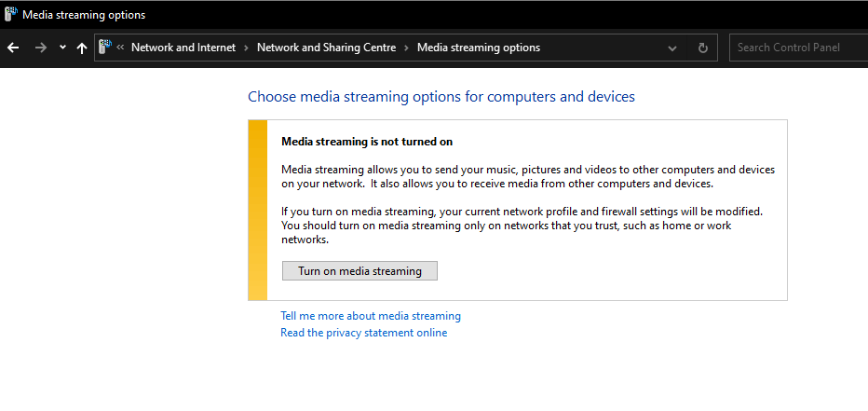The width and height of the screenshot is (868, 411).
Task: Open Tell me more about media streaming
Action: pos(371,316)
